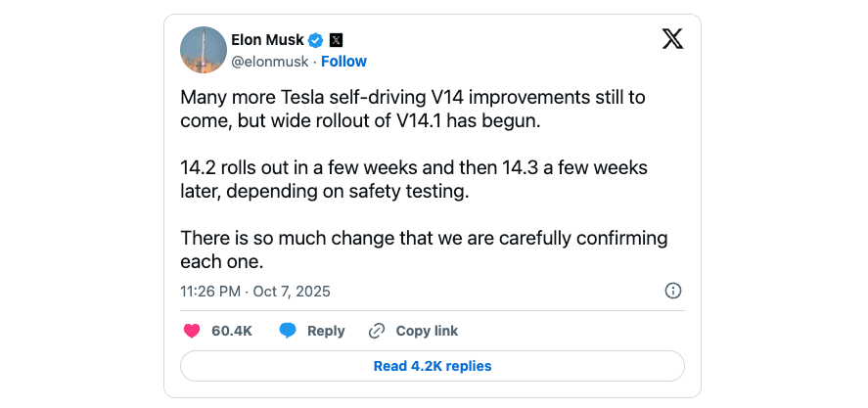Click the blue reply bubble icon
The image size is (868, 408).
click(x=288, y=331)
